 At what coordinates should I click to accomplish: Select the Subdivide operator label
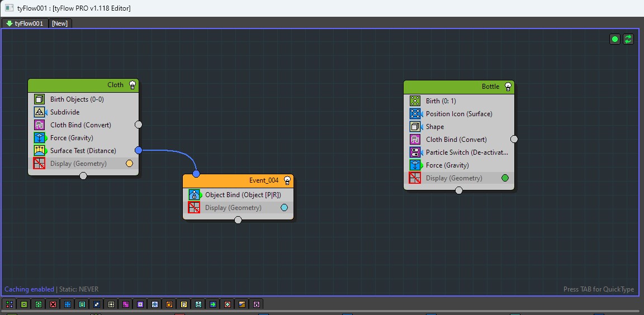65,112
